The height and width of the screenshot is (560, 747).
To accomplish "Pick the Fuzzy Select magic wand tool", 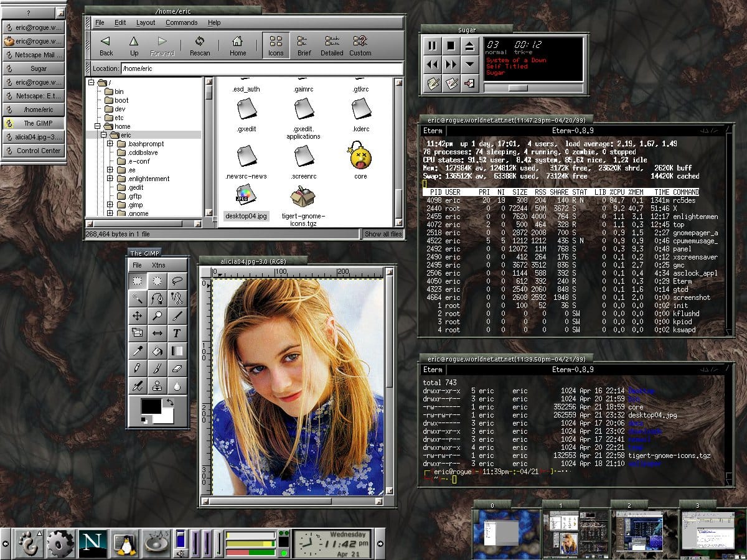I will coord(138,299).
